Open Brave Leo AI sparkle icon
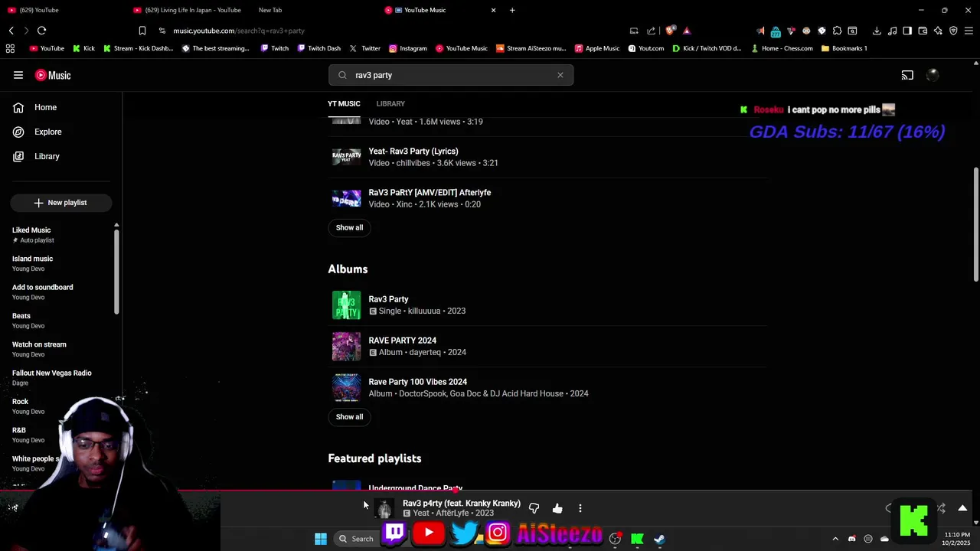This screenshot has width=980, height=551. 938,31
